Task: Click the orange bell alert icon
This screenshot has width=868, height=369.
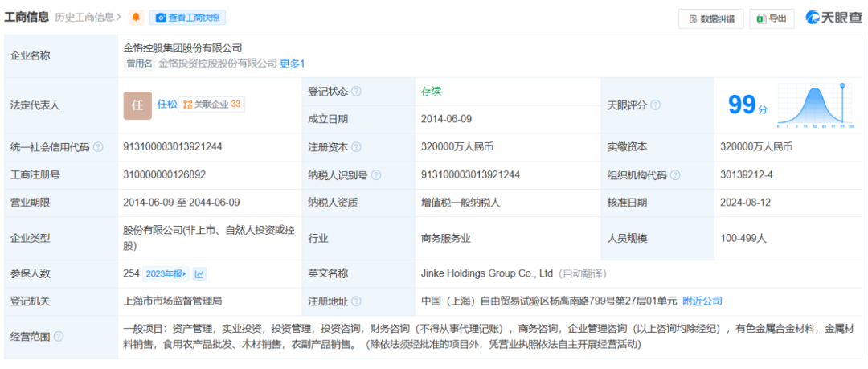Action: (x=136, y=18)
